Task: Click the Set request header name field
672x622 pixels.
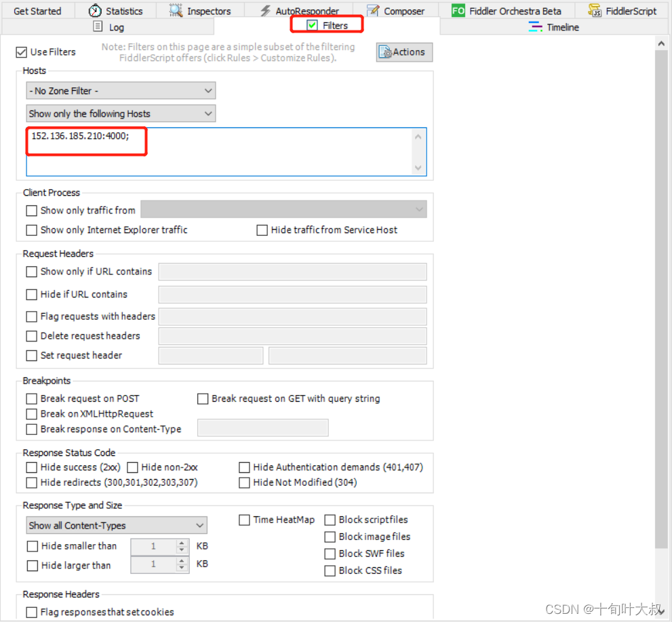Action: pyautogui.click(x=211, y=356)
